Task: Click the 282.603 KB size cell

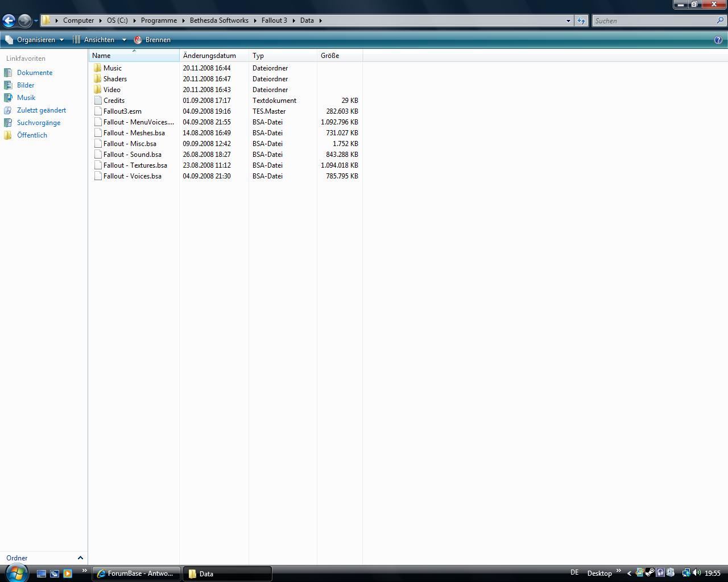Action: pyautogui.click(x=342, y=111)
